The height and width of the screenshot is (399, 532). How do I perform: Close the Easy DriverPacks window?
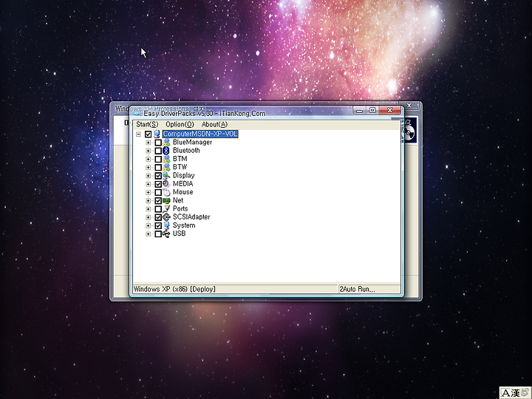click(390, 110)
